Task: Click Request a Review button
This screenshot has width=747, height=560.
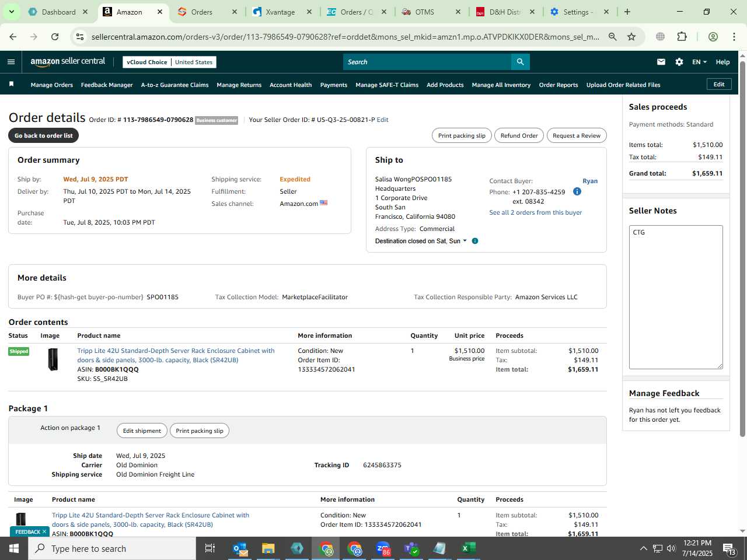Action: [577, 135]
